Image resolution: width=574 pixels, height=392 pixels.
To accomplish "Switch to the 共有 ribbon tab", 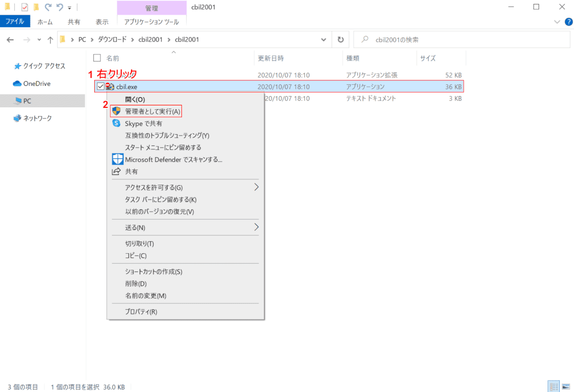I will [x=74, y=22].
